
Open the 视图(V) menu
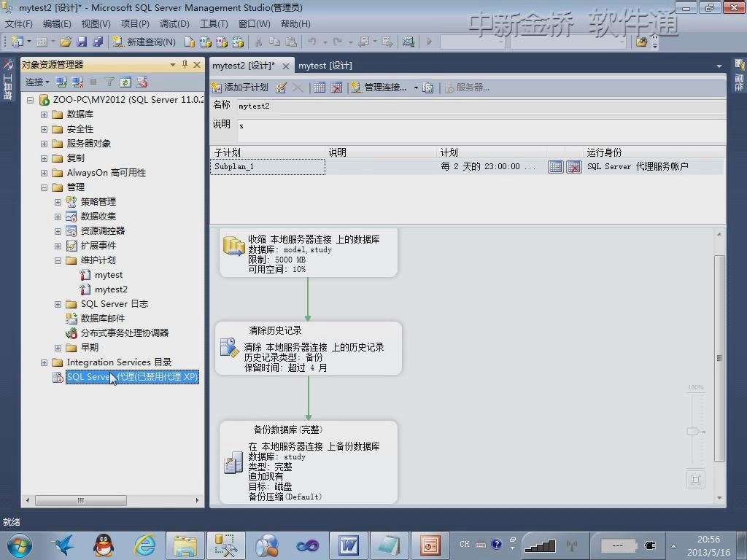[96, 24]
